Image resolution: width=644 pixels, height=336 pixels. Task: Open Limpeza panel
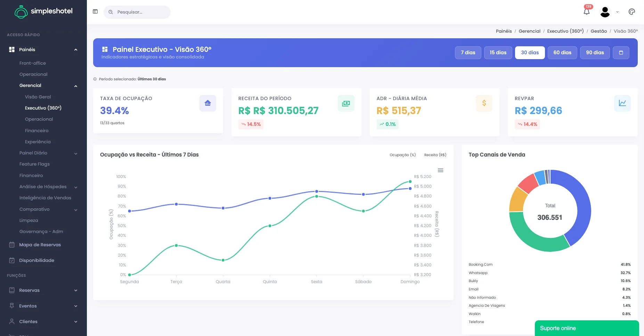[x=29, y=220]
